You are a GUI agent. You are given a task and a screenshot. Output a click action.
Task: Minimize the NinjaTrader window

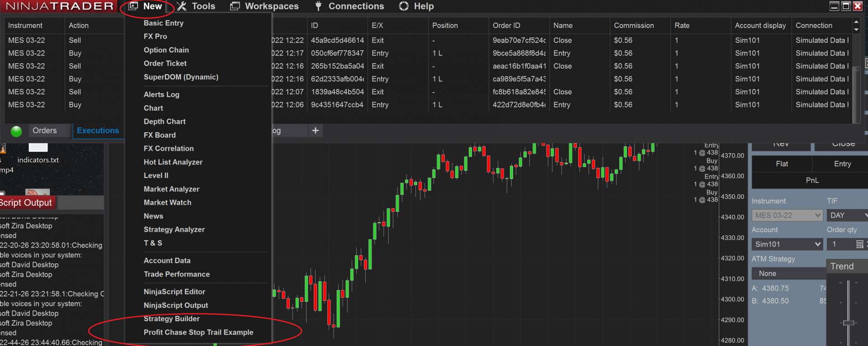835,6
